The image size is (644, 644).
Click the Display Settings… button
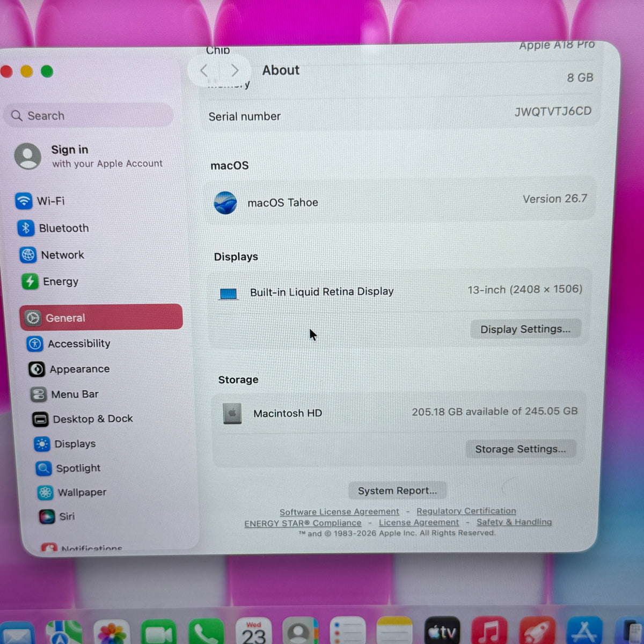pyautogui.click(x=525, y=329)
